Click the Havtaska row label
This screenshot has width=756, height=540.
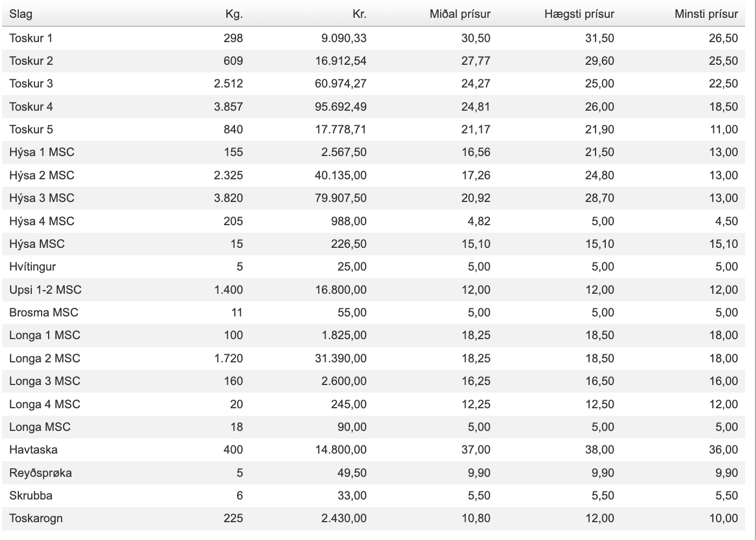[x=33, y=450]
